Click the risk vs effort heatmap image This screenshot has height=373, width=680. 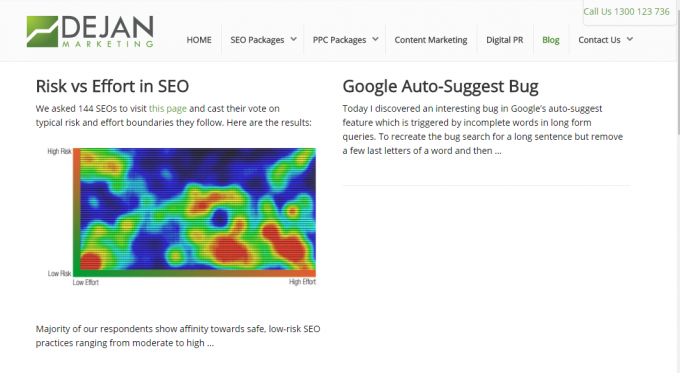(182, 217)
